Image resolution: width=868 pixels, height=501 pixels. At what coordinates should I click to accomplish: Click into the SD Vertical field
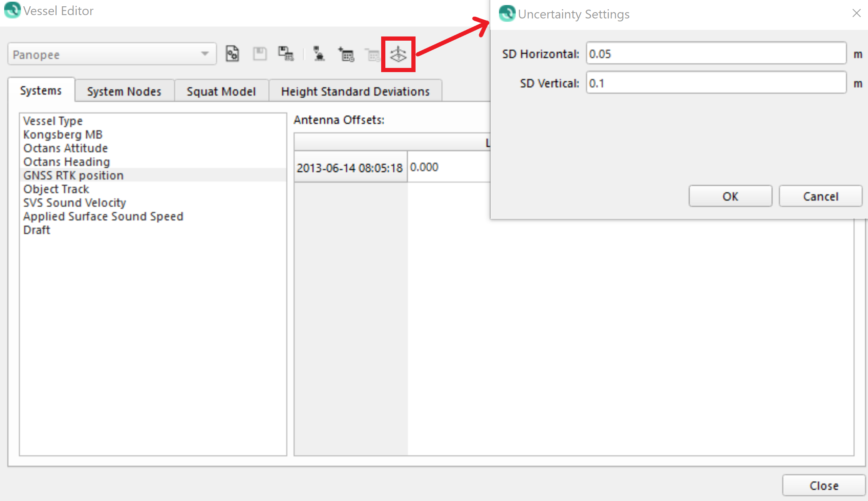715,83
